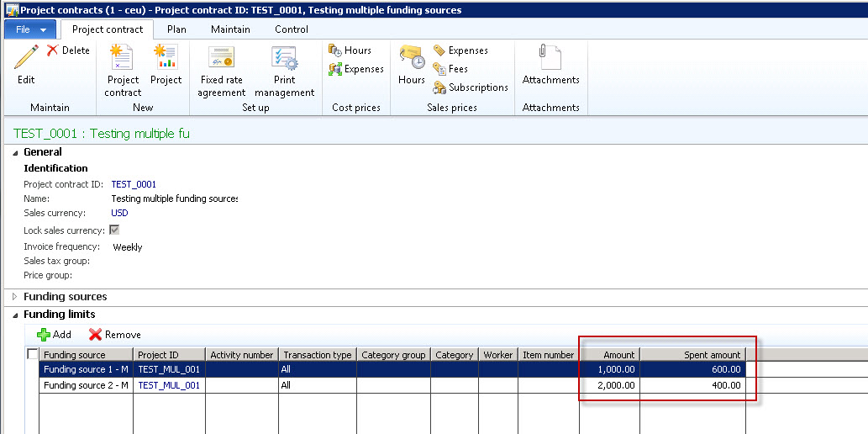Add a new funding limit
Viewport: 868px width, 434px height.
54,335
